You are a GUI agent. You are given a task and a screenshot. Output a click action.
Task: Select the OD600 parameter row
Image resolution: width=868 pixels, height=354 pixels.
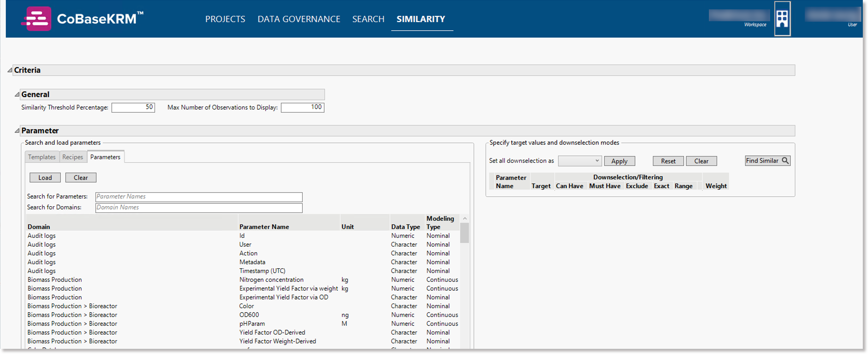(243, 315)
